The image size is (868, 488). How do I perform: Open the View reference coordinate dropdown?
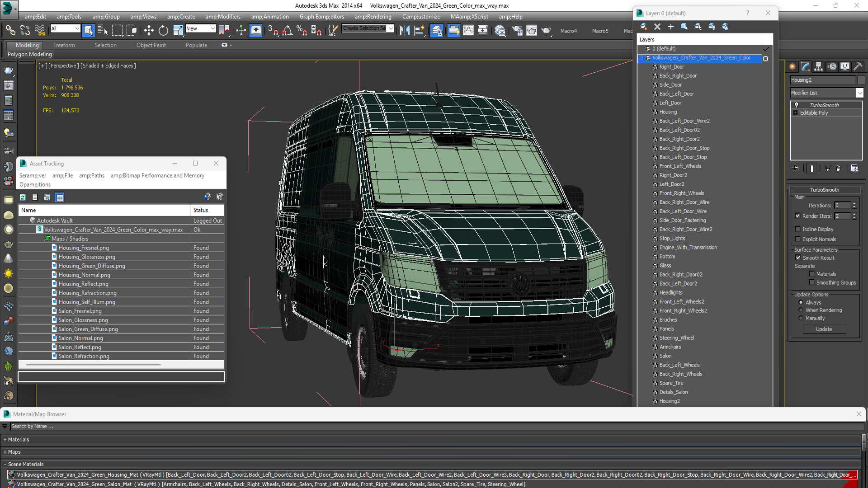[x=201, y=28]
